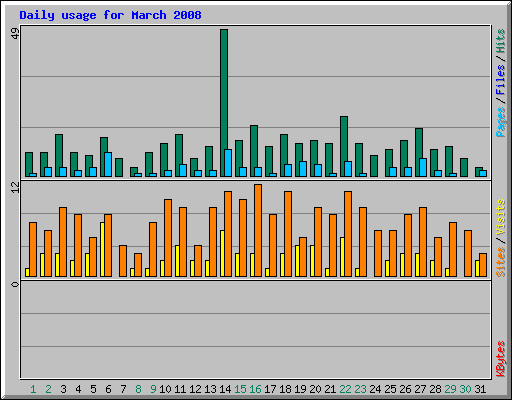Click day '2' on the x-axis
The height and width of the screenshot is (400, 512).
click(x=48, y=389)
